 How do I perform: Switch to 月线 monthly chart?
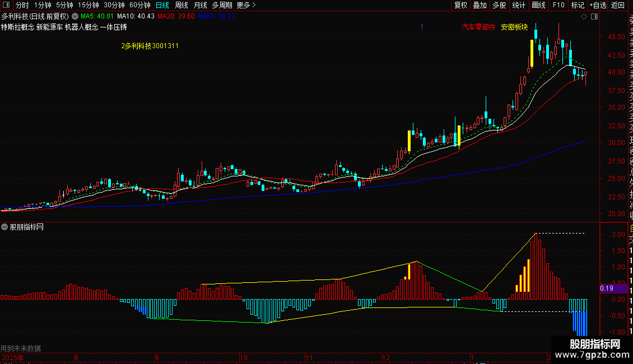pos(200,5)
